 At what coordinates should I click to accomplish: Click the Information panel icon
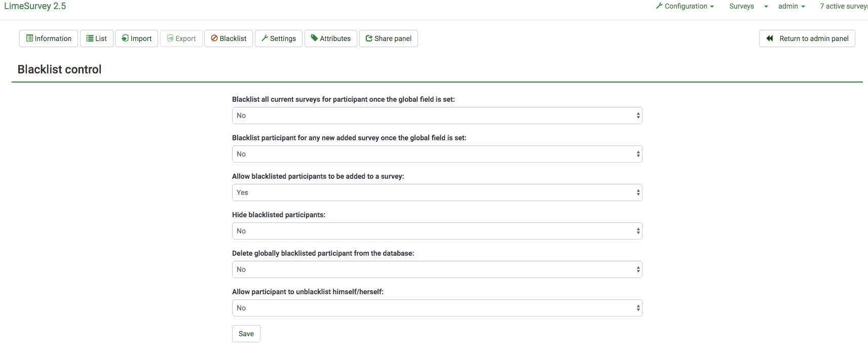(29, 38)
